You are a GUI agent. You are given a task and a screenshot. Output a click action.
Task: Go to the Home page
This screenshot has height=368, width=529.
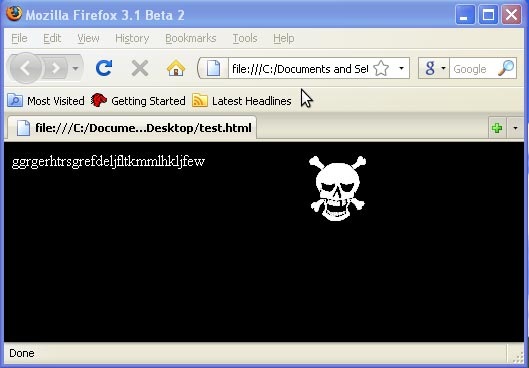176,68
